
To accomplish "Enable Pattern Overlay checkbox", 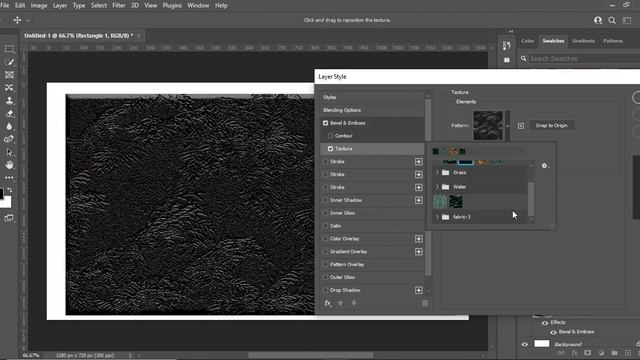I will click(x=325, y=264).
